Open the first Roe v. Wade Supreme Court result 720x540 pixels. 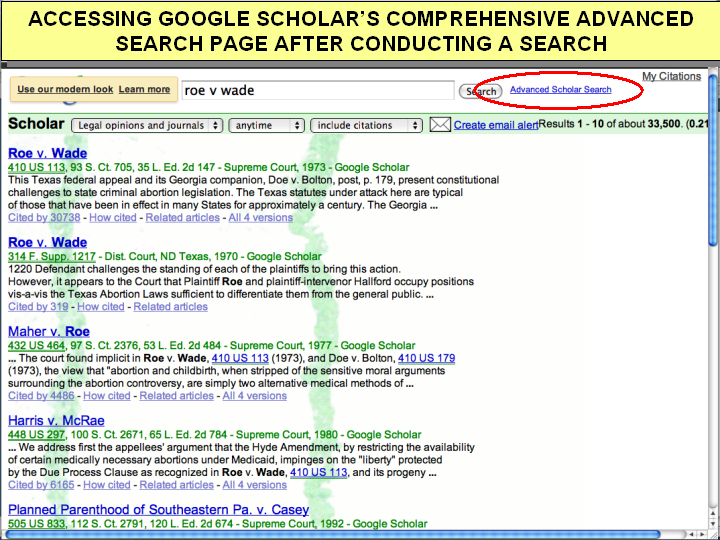(x=47, y=153)
